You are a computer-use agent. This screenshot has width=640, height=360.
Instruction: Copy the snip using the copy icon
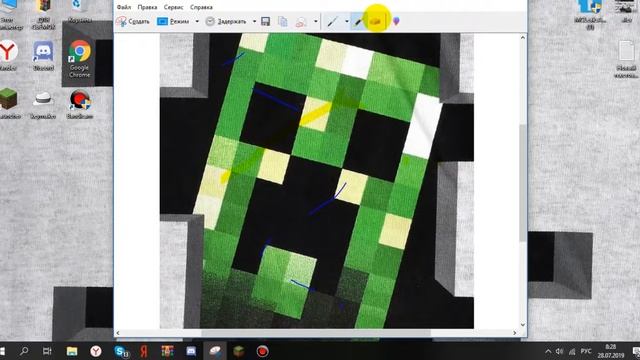[282, 21]
